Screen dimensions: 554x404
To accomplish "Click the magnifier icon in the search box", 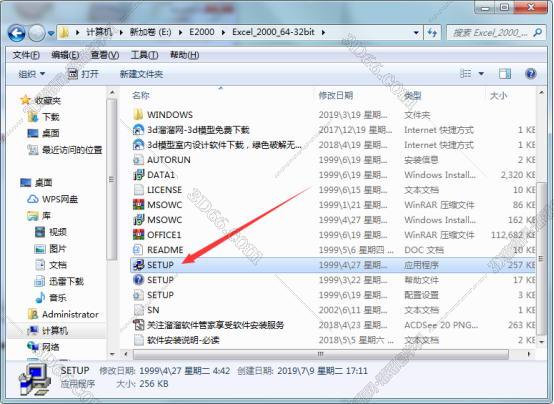I will tap(537, 33).
